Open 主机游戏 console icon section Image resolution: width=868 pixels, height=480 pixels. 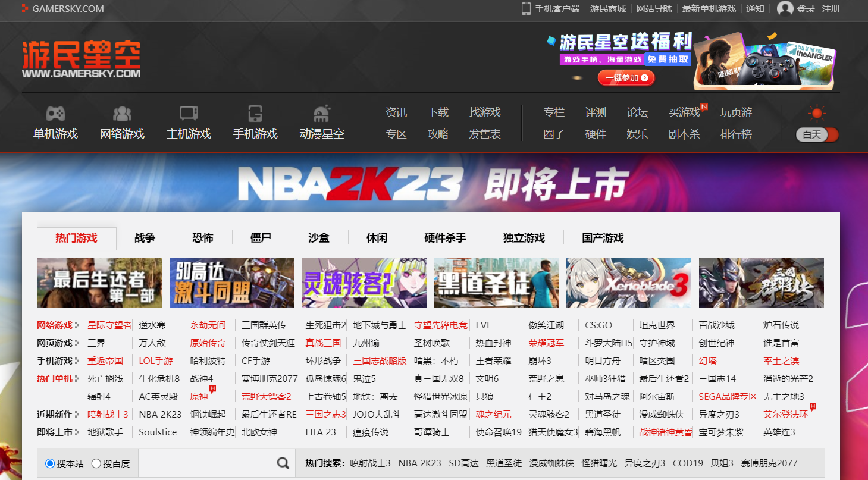[189, 123]
